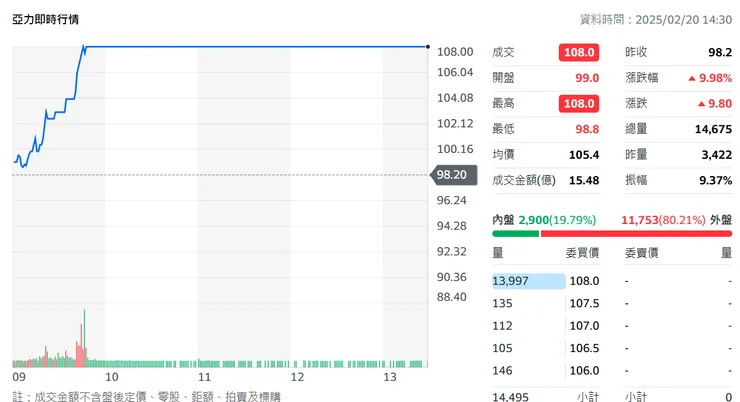
Task: Click the ask subtotal value 0
Action: 729,397
